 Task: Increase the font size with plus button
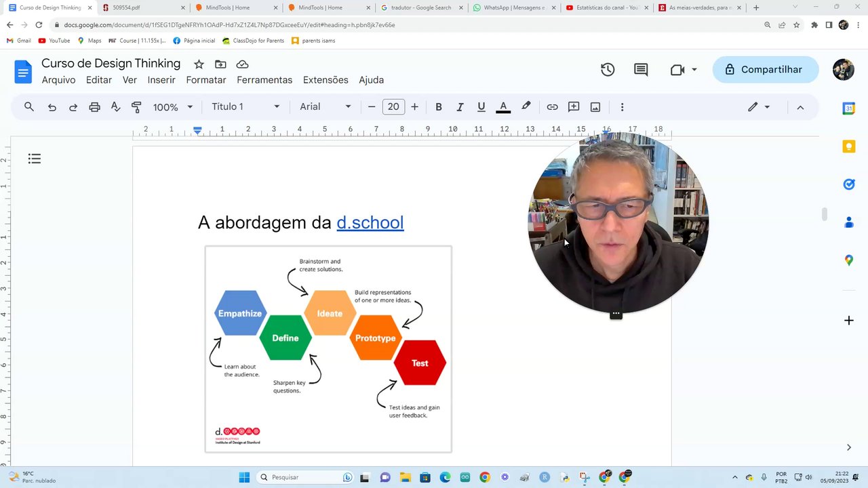pos(414,107)
